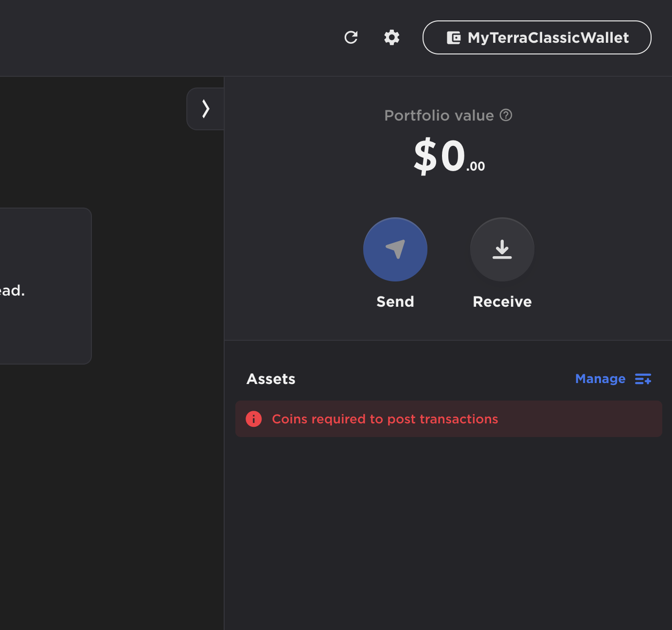Viewport: 672px width, 630px height.
Task: Select the blue Send arrow icon
Action: 395,249
